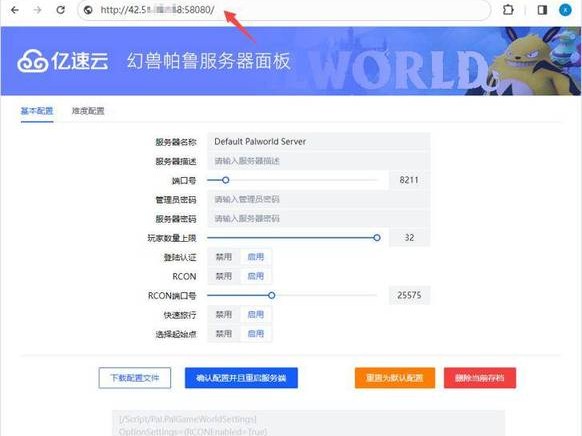Adjust the 端口号 slider handle
582x436 pixels.
225,180
